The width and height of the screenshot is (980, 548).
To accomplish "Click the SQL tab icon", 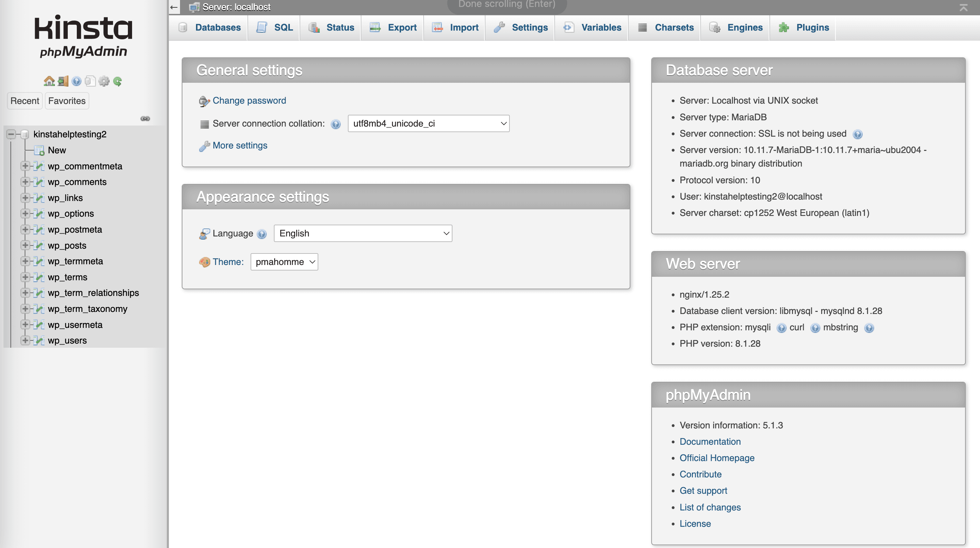I will point(262,27).
